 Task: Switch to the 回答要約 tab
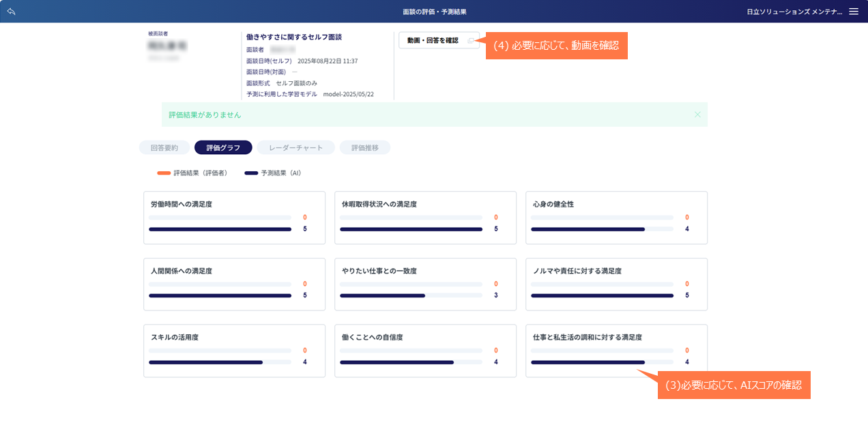click(x=164, y=147)
